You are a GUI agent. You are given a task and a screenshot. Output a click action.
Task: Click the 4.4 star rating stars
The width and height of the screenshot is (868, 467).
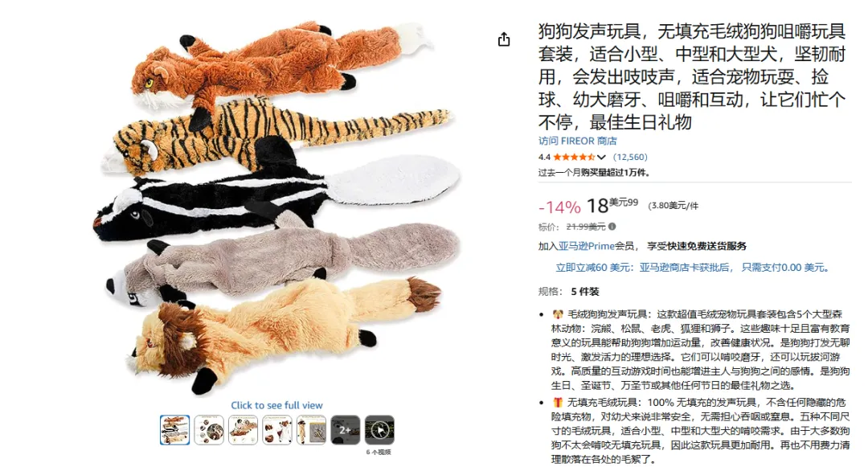[x=575, y=158]
